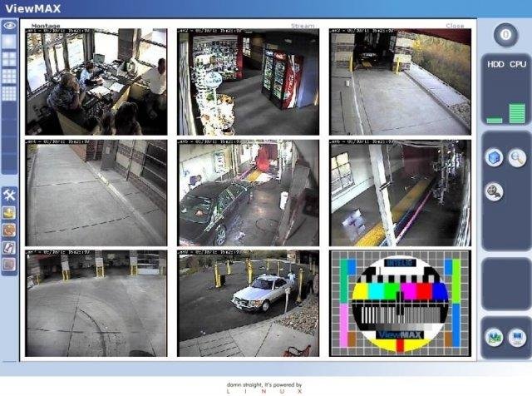Click the green network icon bottom right
This screenshot has height=396, width=532.
click(494, 338)
